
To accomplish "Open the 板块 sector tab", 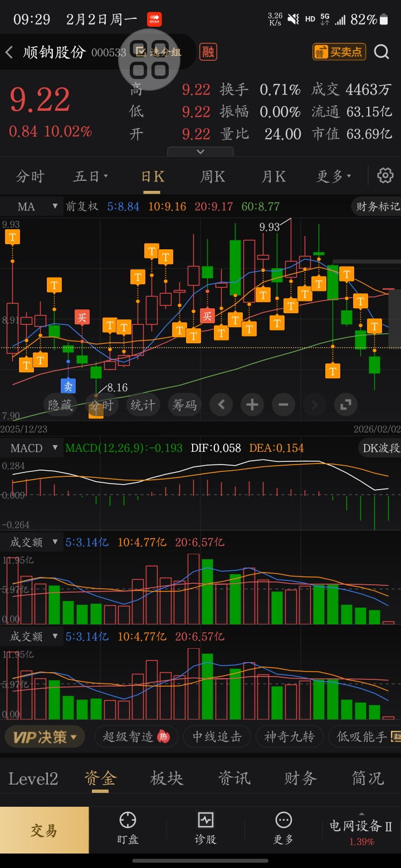I will click(x=167, y=778).
